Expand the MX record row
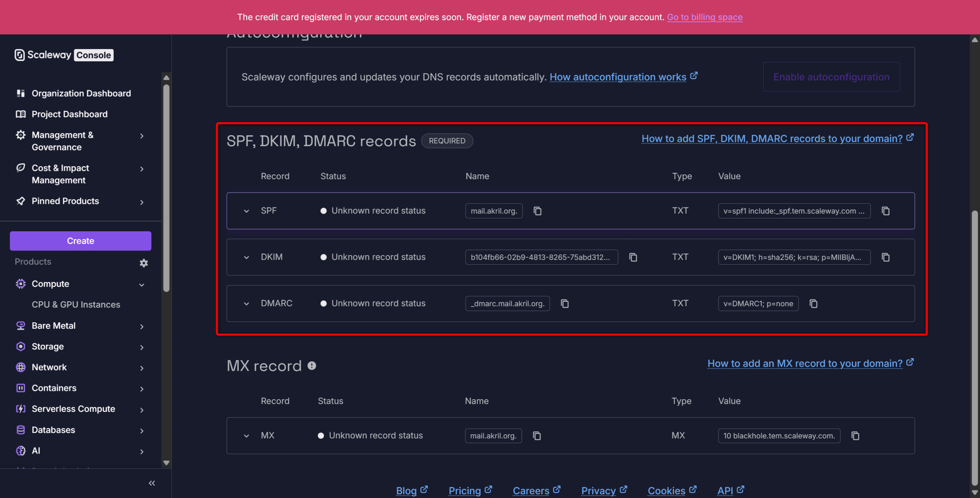Viewport: 980px width, 498px height. coord(247,436)
